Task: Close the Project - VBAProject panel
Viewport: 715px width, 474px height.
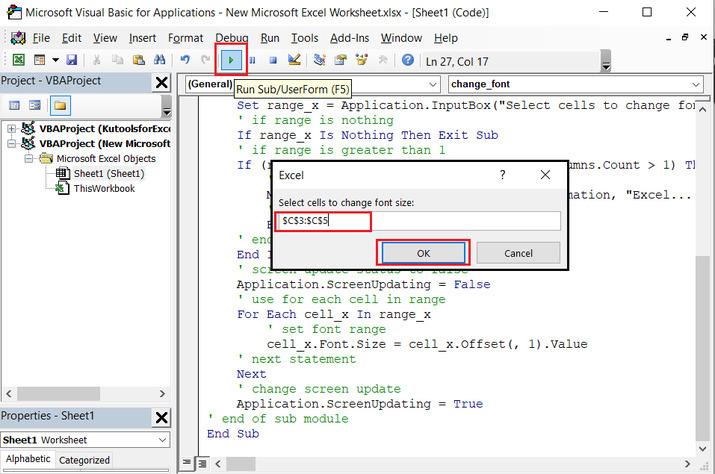Action: pos(161,83)
